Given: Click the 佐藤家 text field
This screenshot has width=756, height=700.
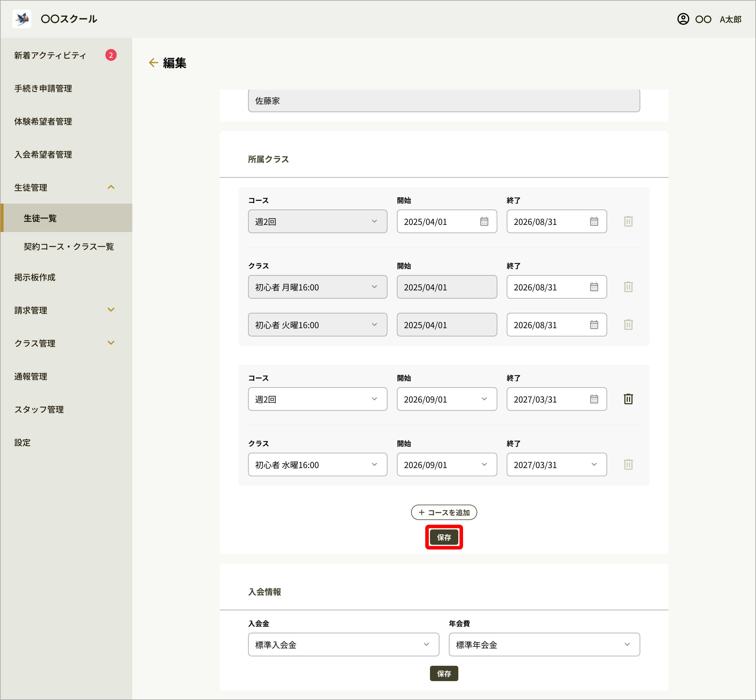Looking at the screenshot, I should (444, 101).
